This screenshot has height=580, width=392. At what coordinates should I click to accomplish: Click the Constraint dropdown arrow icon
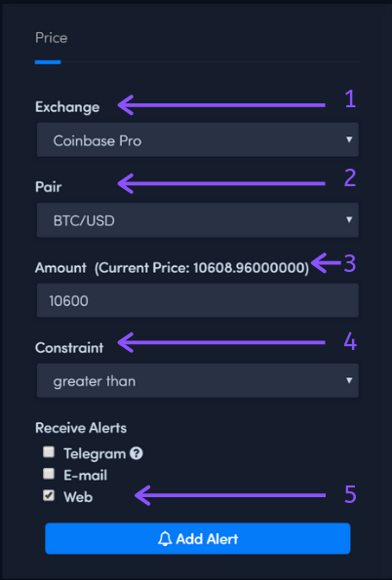349,380
